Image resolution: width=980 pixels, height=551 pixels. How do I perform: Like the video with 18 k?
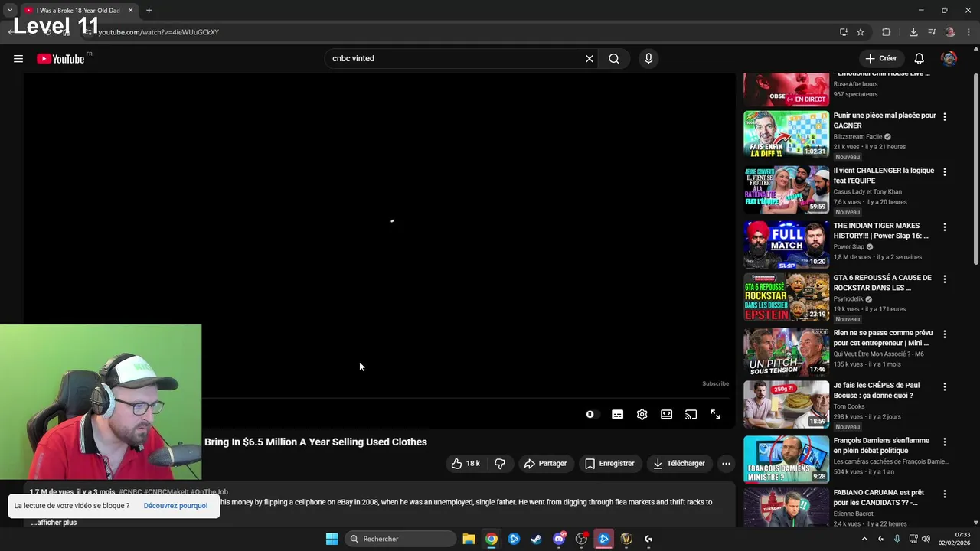tap(465, 463)
